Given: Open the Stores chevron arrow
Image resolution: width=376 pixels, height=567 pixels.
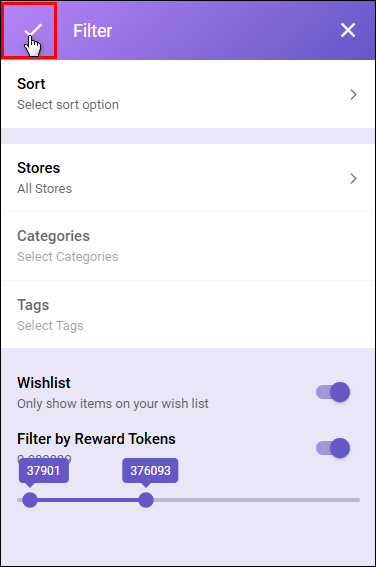Looking at the screenshot, I should 353,179.
